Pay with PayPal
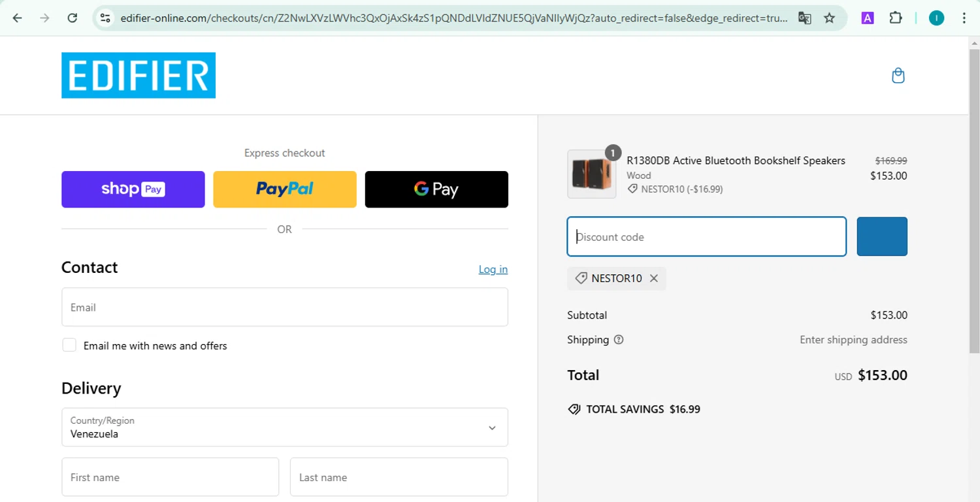 285,189
